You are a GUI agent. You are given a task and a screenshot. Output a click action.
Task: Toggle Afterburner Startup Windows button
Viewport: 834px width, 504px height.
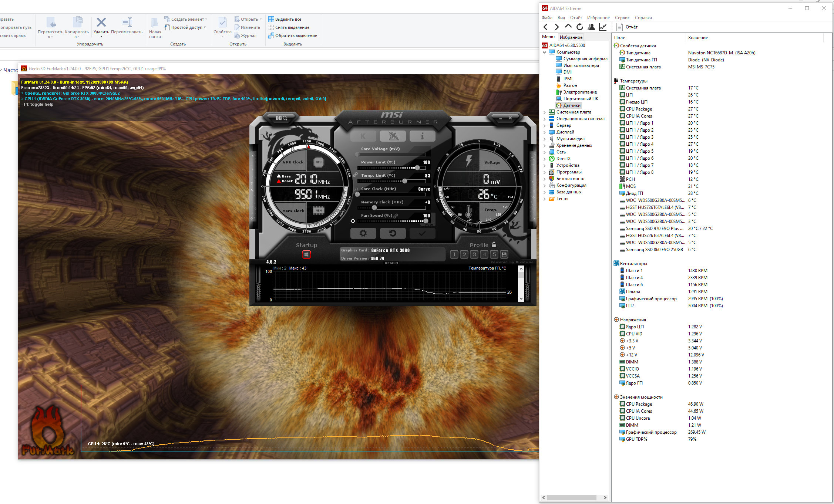[x=306, y=254]
